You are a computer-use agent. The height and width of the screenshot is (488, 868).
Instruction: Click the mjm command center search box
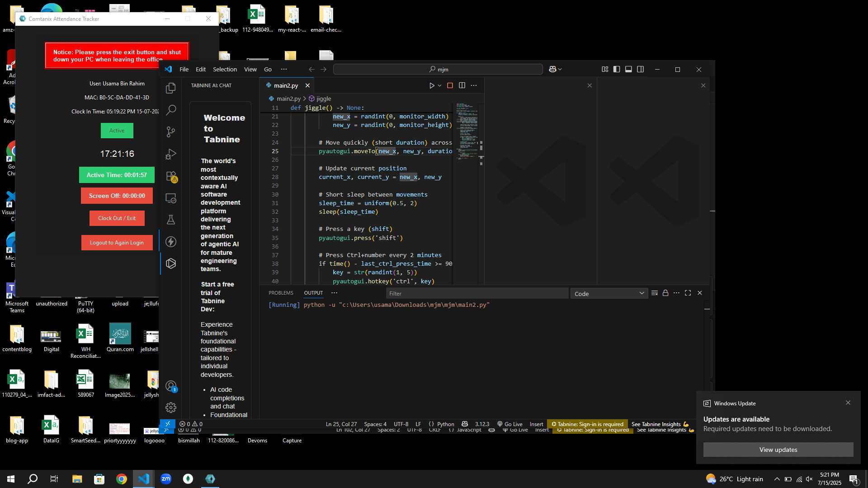438,69
